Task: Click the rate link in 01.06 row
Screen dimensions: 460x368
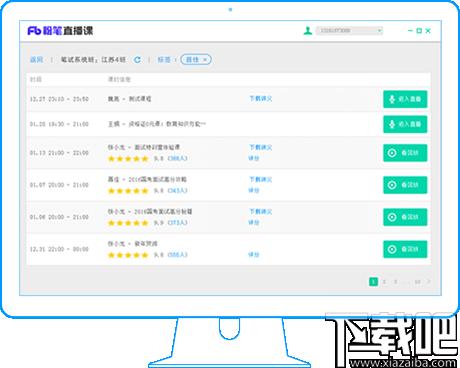Action: click(254, 222)
